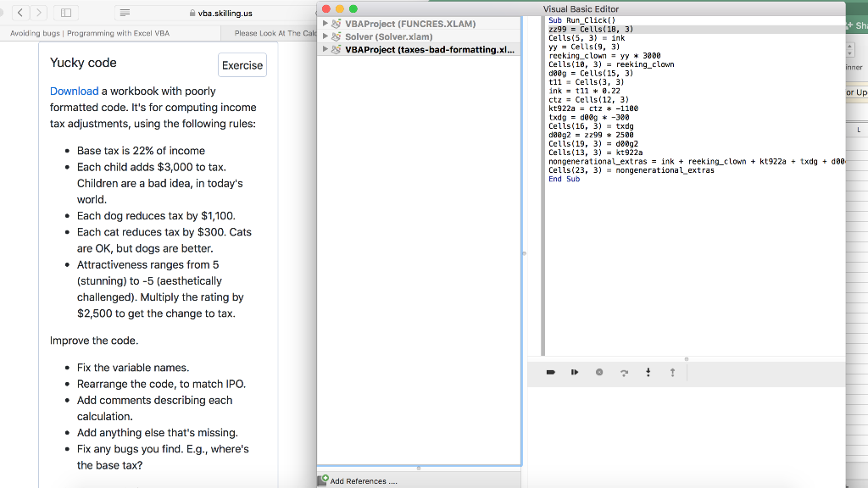Image resolution: width=868 pixels, height=488 pixels.
Task: Click the Step Out up-arrow icon
Action: (x=672, y=373)
